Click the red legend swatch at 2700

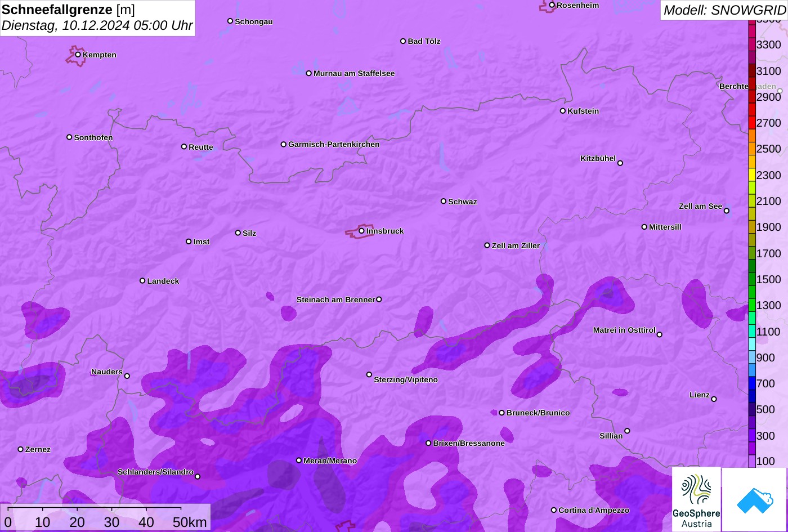pos(752,123)
